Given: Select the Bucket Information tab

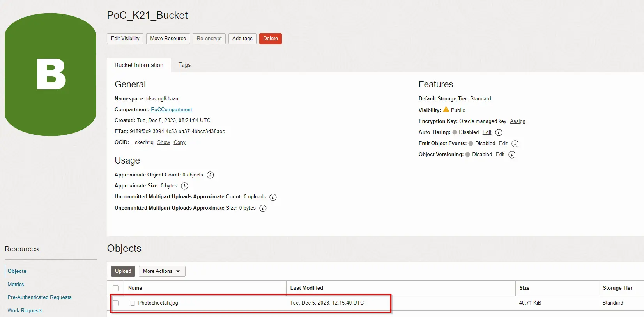Looking at the screenshot, I should (x=139, y=65).
